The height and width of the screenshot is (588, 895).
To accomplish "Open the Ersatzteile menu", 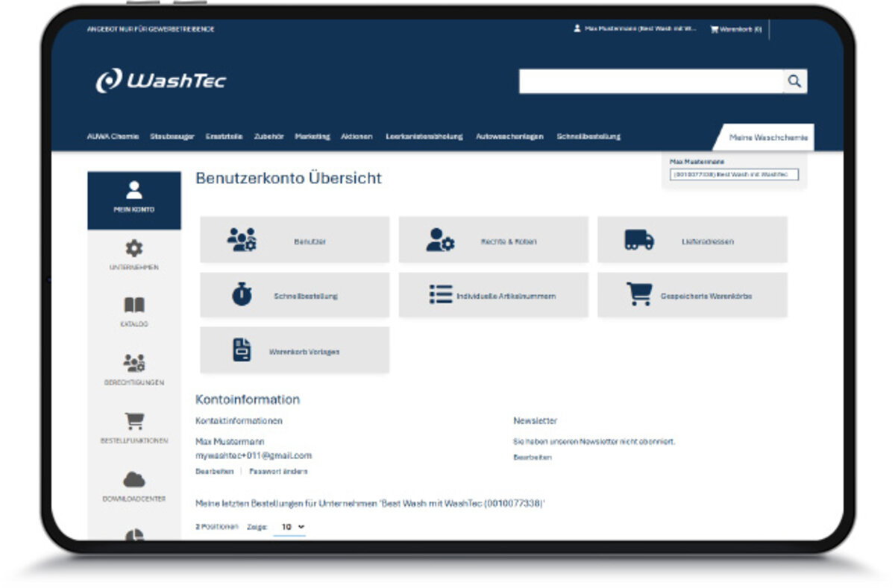I will tap(224, 136).
